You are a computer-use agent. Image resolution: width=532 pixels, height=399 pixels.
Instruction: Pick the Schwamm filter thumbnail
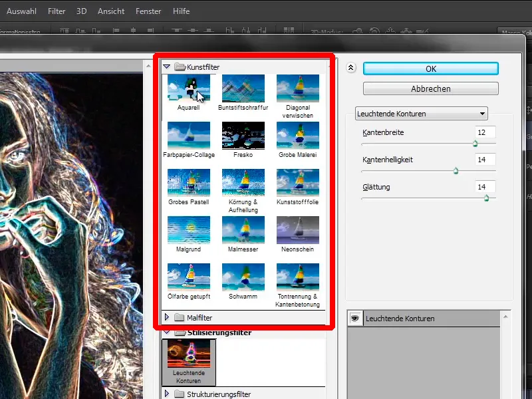(x=243, y=277)
